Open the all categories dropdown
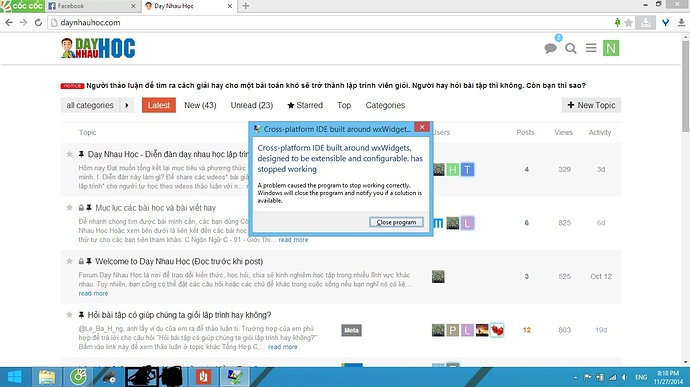Screen dimensions: 690x387 pyautogui.click(x=90, y=105)
